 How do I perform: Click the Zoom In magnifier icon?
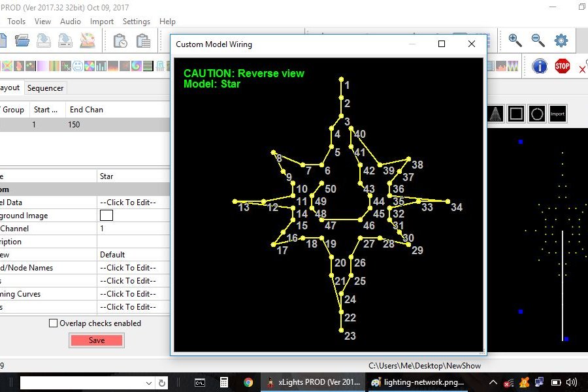pos(515,40)
